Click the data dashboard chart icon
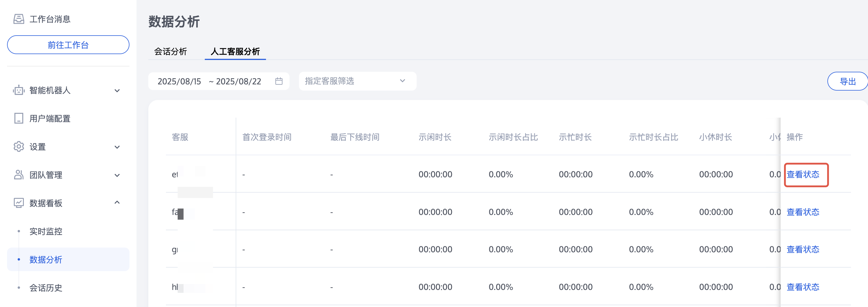Image resolution: width=868 pixels, height=307 pixels. point(19,203)
